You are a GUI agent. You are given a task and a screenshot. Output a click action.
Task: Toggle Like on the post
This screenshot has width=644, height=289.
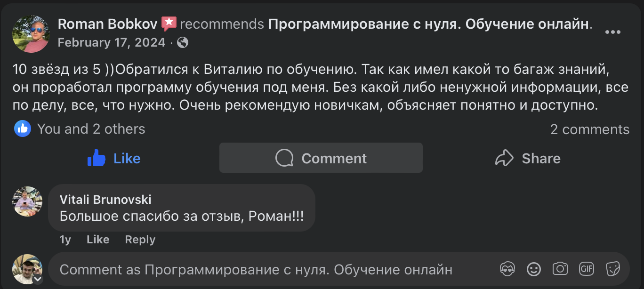coord(113,158)
